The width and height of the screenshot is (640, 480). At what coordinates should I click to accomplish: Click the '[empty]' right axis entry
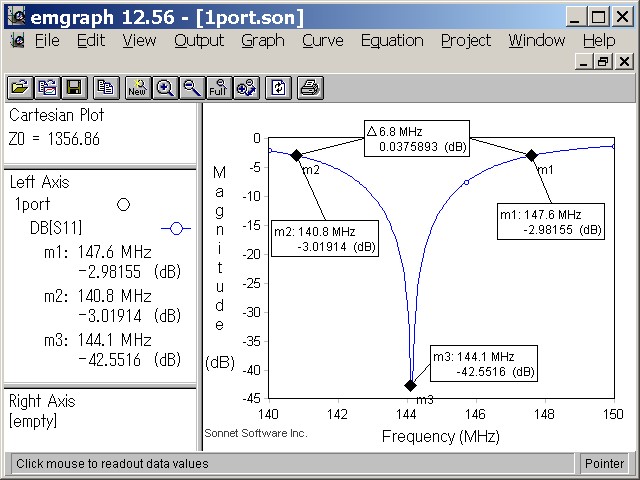pos(33,421)
